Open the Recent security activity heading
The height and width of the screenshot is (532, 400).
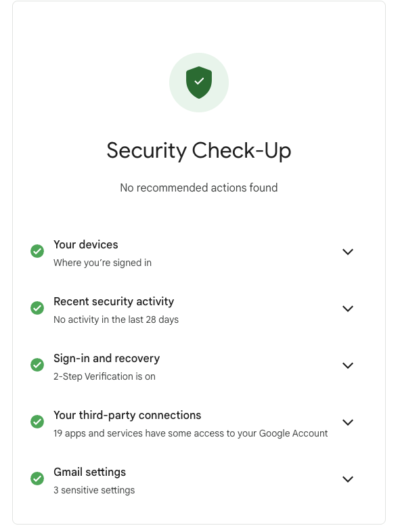click(114, 302)
